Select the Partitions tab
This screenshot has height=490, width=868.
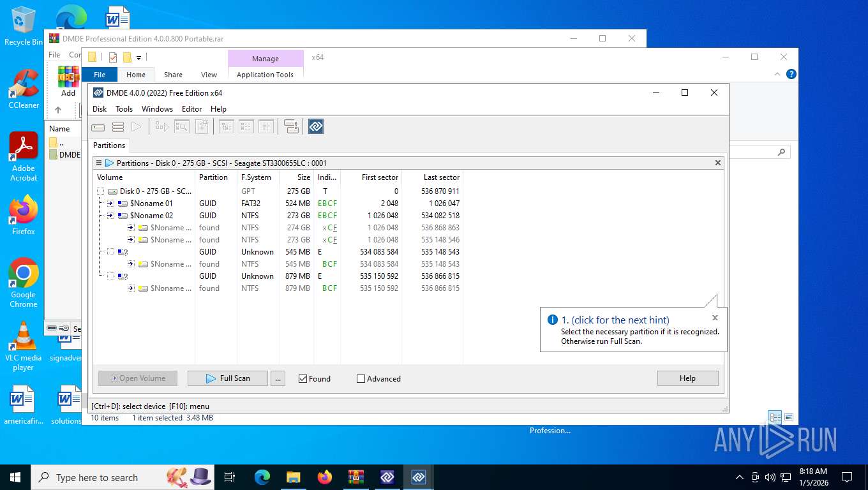tap(109, 145)
